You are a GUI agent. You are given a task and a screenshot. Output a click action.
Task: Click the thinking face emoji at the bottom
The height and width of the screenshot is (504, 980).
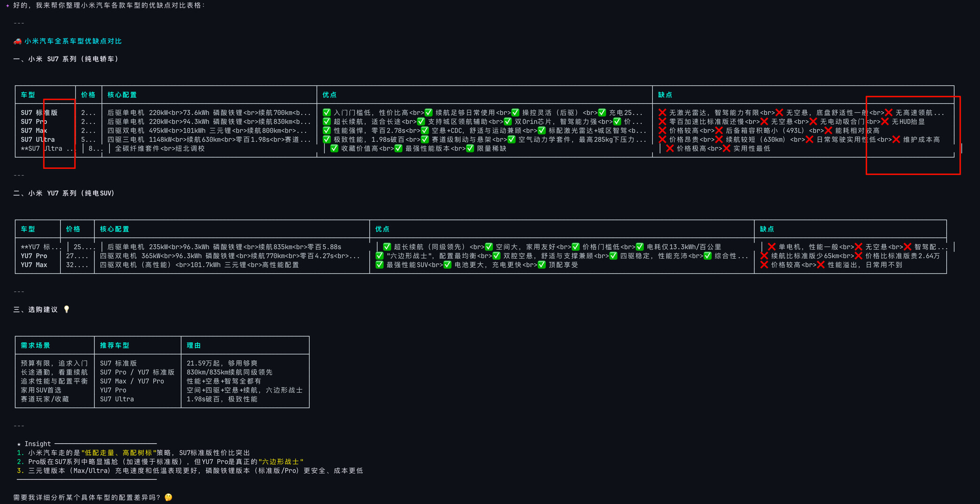coord(168,497)
